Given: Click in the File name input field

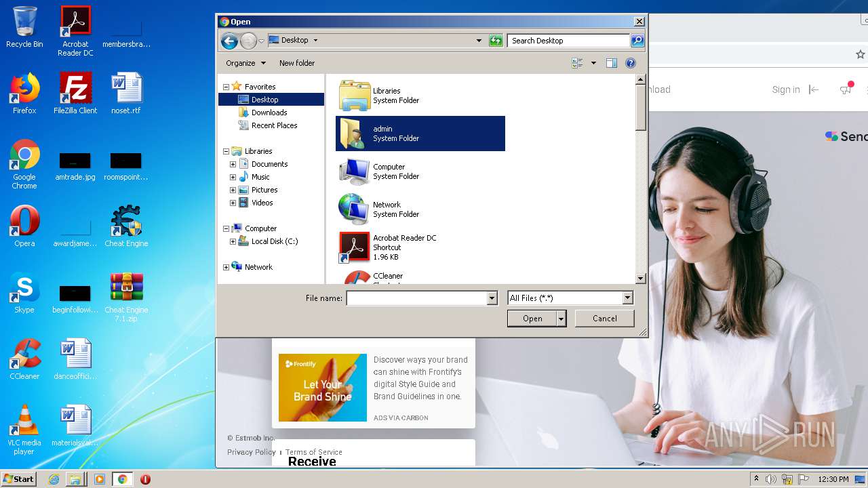Looking at the screenshot, I should click(x=417, y=298).
